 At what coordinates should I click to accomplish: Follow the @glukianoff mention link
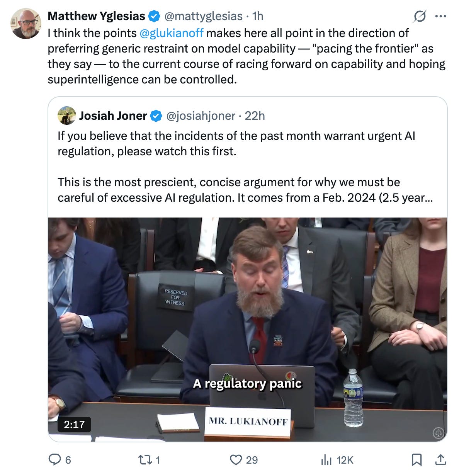click(x=171, y=33)
